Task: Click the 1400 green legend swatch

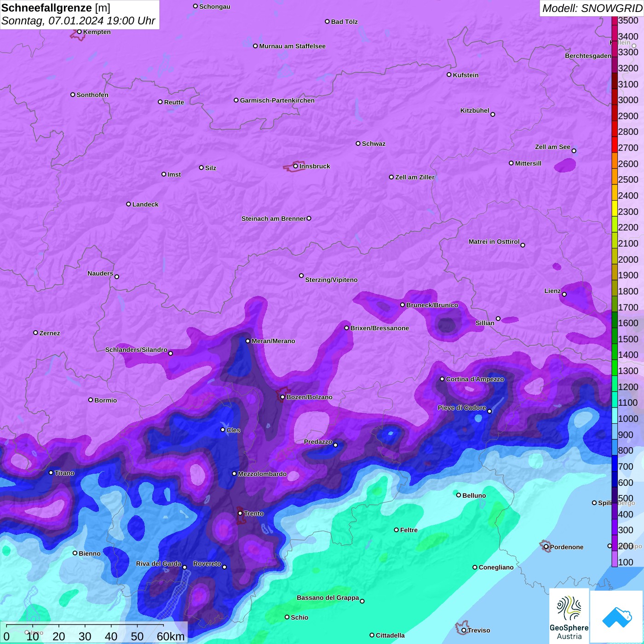Action: [615, 351]
